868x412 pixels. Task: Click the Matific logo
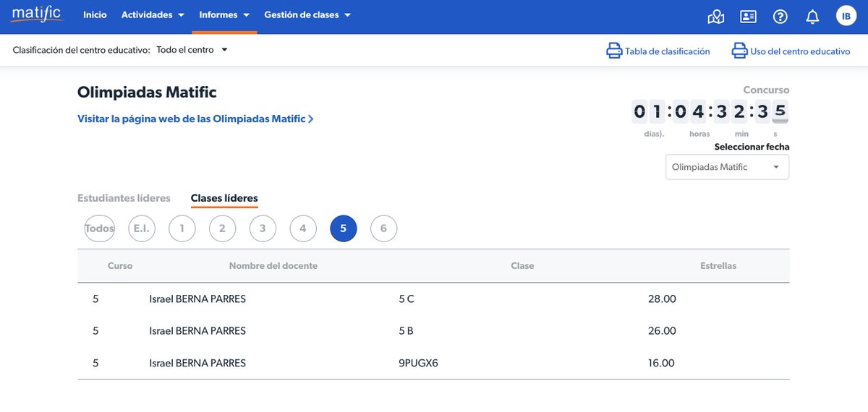[37, 14]
